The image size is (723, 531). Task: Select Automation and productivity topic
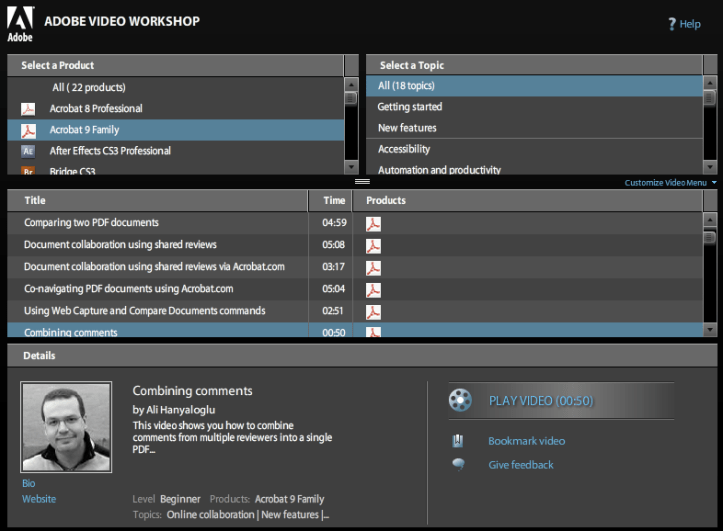coord(534,169)
